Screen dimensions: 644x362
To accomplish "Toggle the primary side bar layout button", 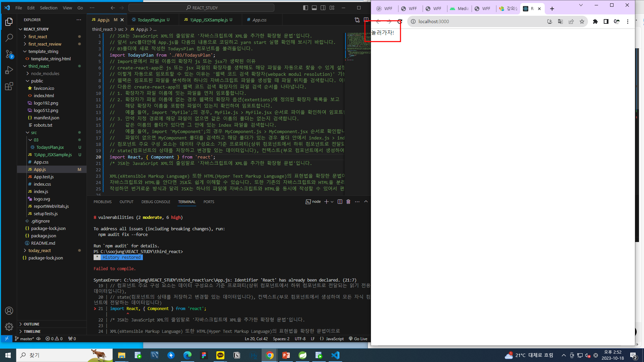I will point(305,8).
